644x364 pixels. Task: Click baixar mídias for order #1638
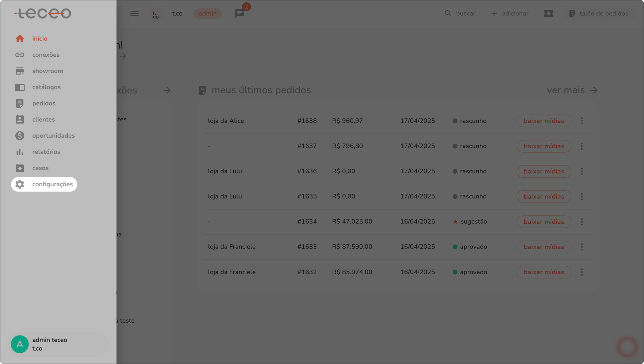[x=544, y=121]
